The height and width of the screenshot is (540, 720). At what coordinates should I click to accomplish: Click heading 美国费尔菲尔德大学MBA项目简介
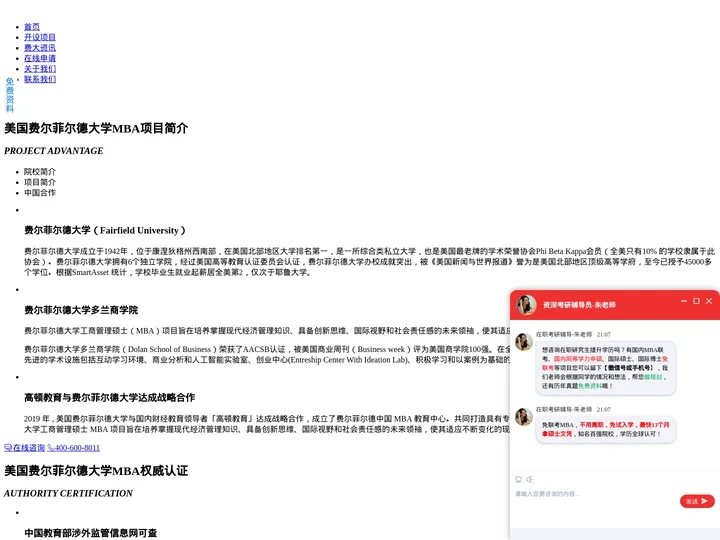(x=96, y=129)
